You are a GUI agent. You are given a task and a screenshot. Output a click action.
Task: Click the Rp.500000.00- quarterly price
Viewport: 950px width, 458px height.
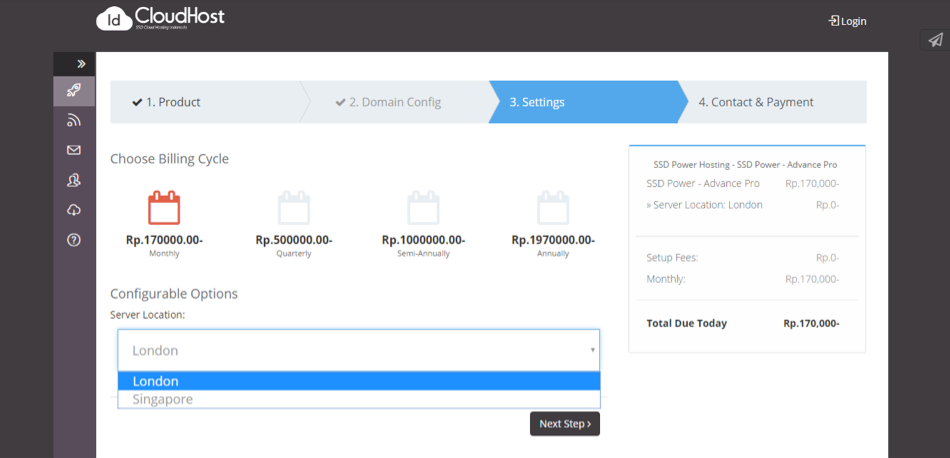pyautogui.click(x=294, y=240)
